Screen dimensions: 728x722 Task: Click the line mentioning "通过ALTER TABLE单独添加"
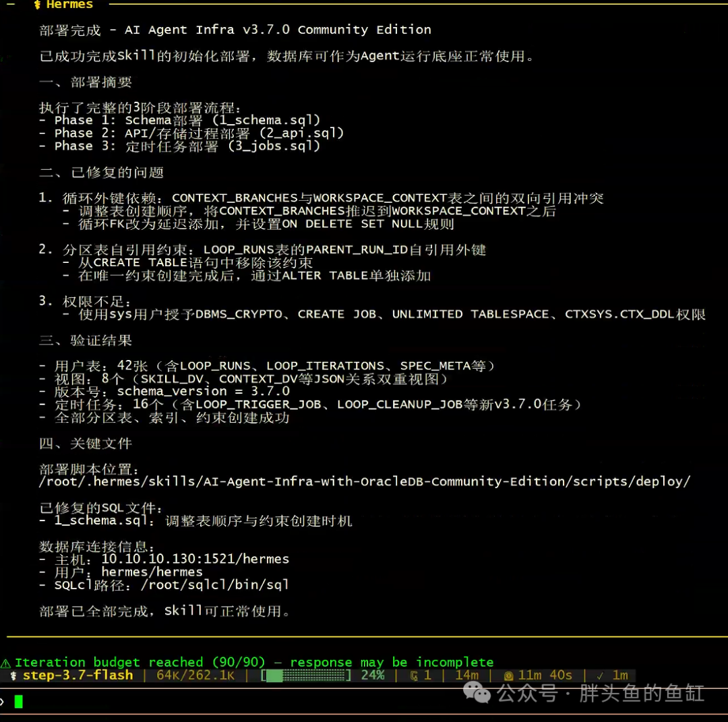pos(247,276)
